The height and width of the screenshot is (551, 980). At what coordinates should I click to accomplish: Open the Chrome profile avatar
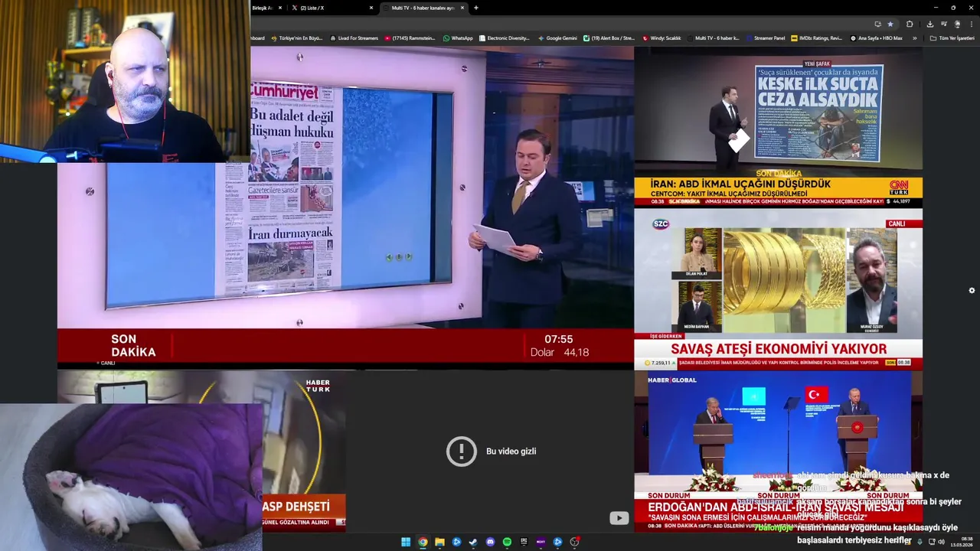(957, 24)
